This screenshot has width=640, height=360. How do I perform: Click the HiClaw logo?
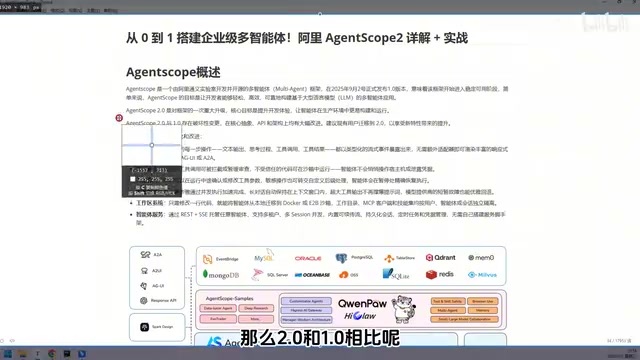(x=360, y=316)
